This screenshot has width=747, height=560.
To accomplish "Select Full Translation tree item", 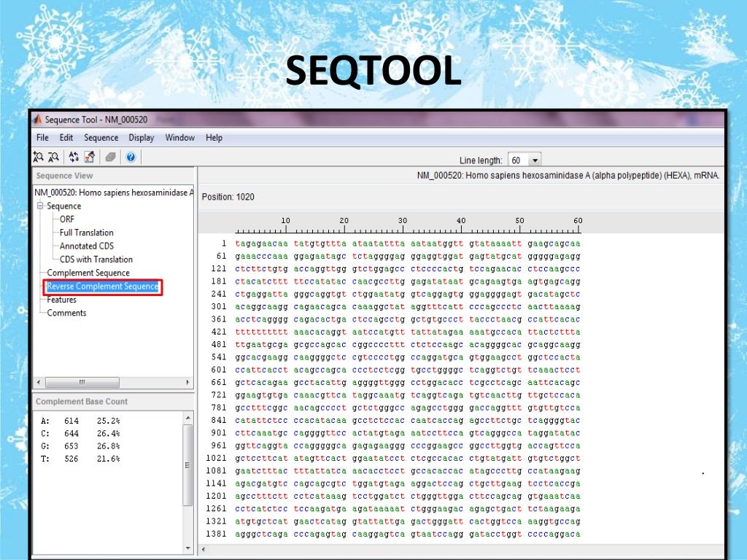I will pyautogui.click(x=86, y=233).
